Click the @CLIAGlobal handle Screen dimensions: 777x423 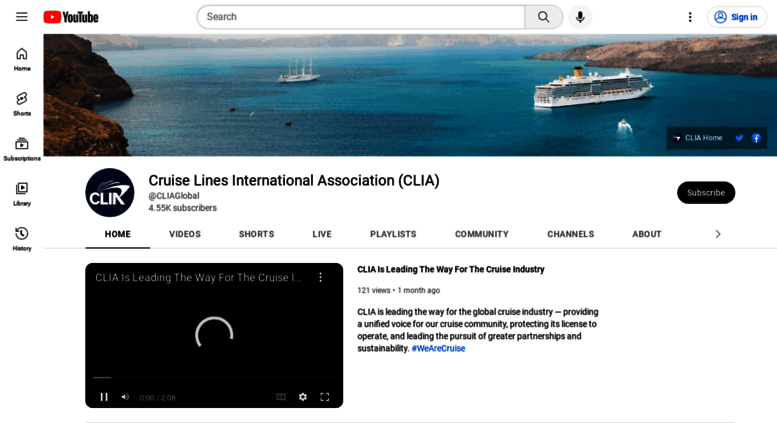coord(174,196)
